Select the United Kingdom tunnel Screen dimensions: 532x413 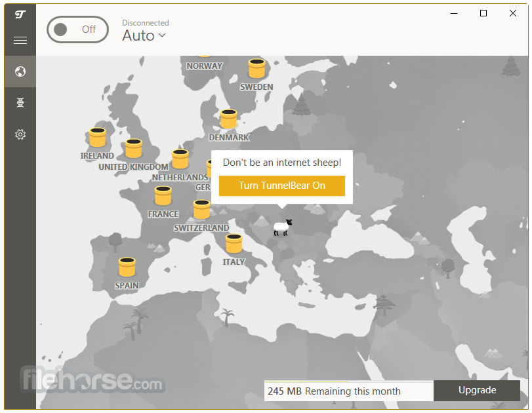pyautogui.click(x=134, y=148)
